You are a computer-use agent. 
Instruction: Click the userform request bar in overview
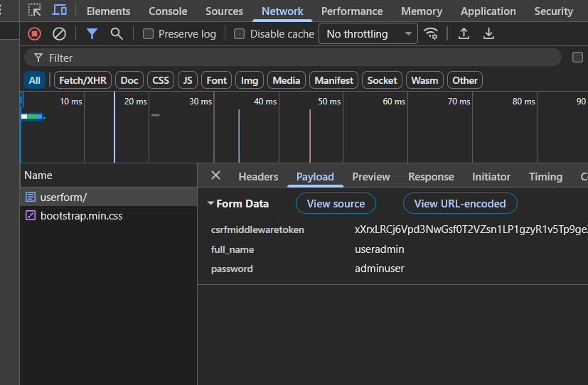pyautogui.click(x=32, y=116)
